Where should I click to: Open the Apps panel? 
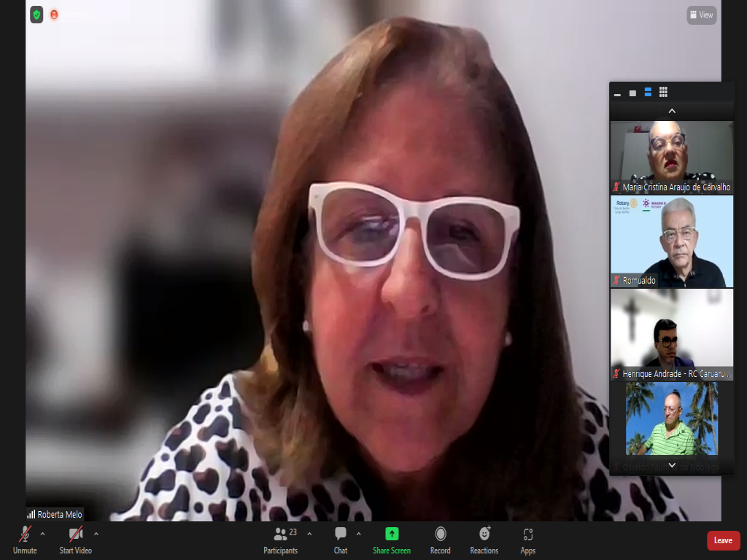pyautogui.click(x=528, y=540)
